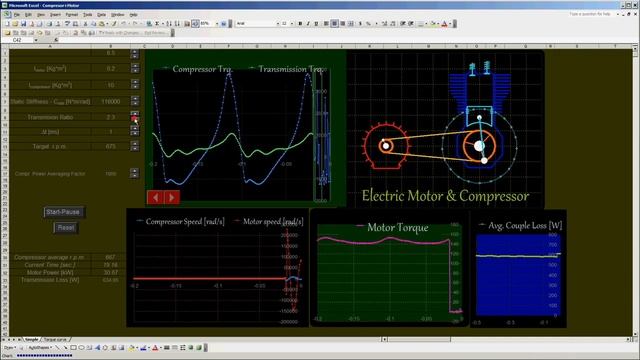Open the Edit menu
This screenshot has height=360, width=640.
pos(28,15)
